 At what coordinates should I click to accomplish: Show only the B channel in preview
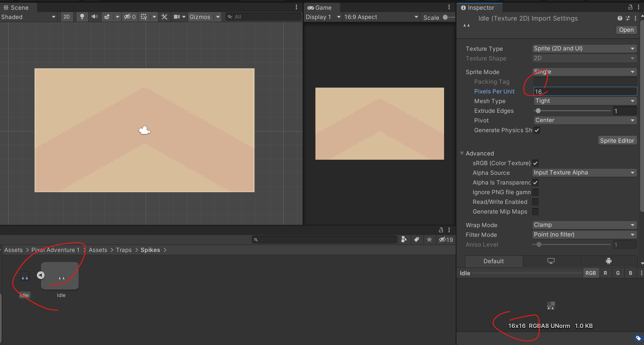630,273
